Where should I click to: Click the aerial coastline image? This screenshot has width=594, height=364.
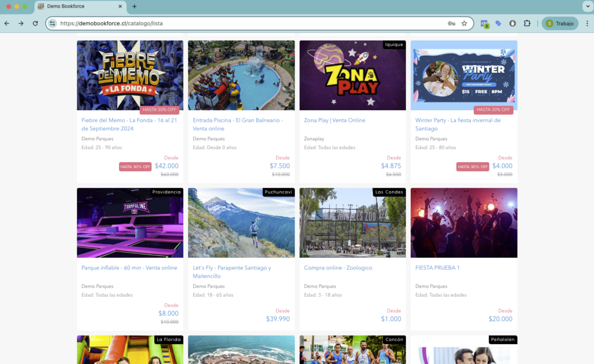pos(241,350)
